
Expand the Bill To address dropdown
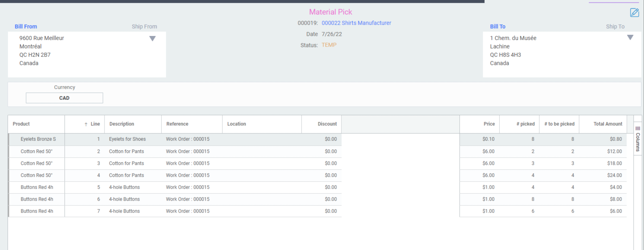pos(630,37)
